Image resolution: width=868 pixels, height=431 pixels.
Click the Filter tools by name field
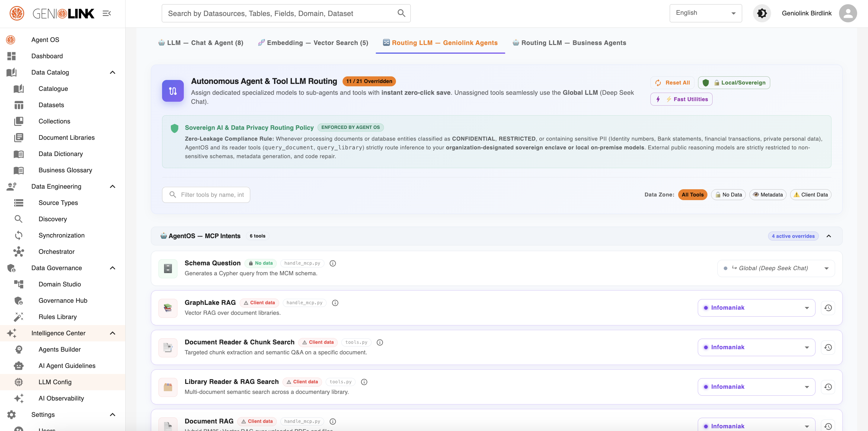click(x=206, y=195)
